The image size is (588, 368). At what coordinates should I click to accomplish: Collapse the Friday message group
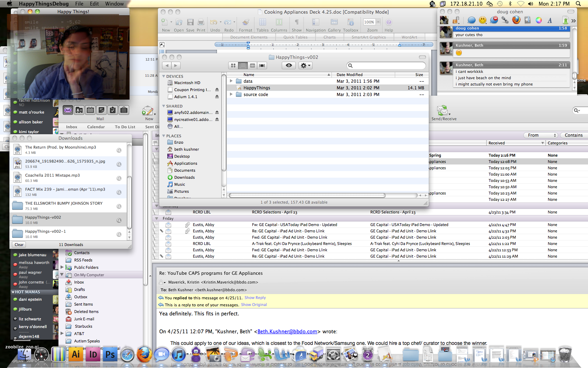click(x=156, y=218)
